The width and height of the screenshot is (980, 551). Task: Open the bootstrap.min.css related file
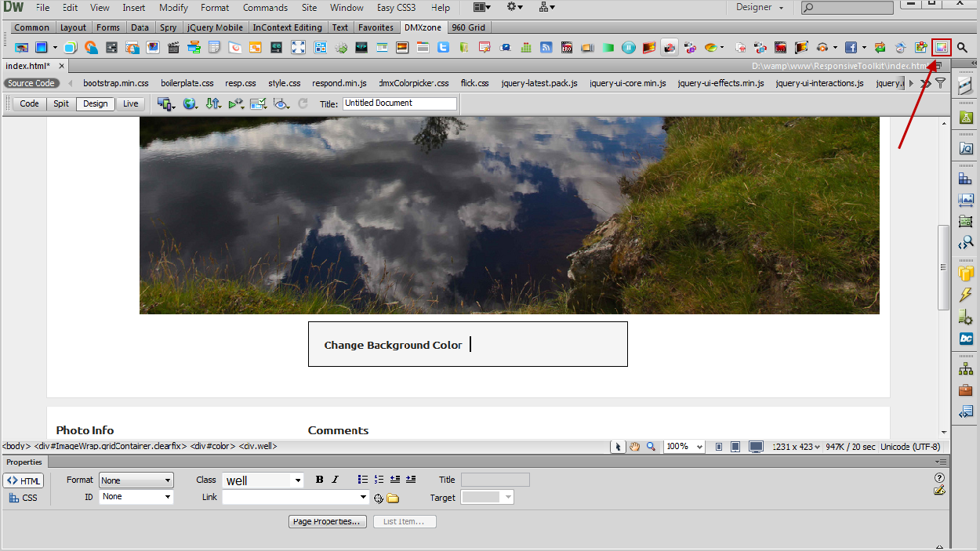tap(115, 83)
